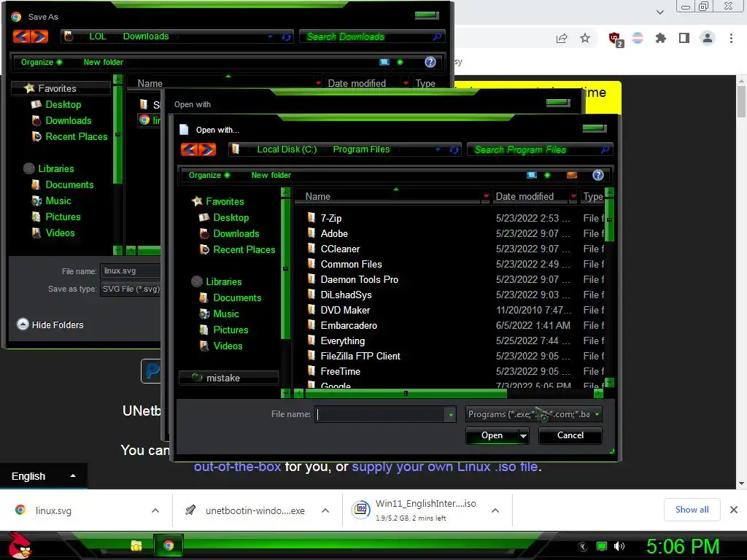Bookmark this page with star icon
This screenshot has height=560, width=747.
[x=585, y=38]
